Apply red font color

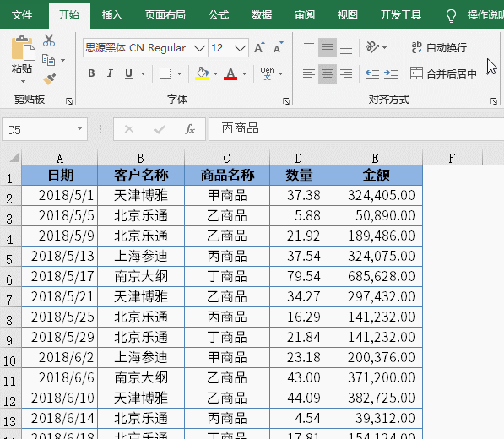(230, 73)
